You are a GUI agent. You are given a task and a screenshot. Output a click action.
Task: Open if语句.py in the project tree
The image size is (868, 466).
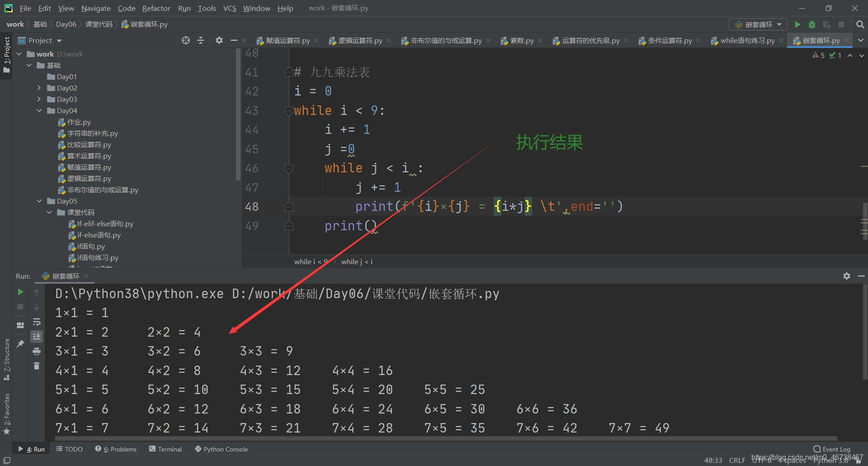point(90,246)
